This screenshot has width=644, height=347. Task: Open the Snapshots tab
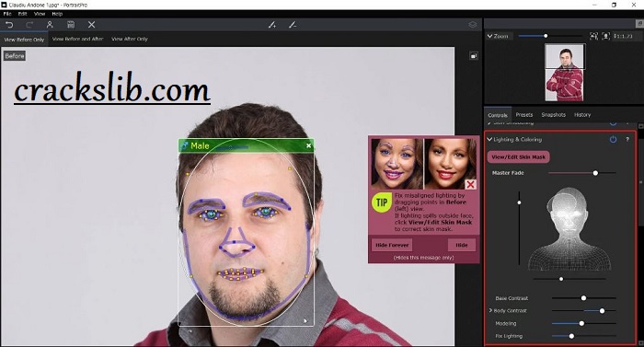pos(553,115)
